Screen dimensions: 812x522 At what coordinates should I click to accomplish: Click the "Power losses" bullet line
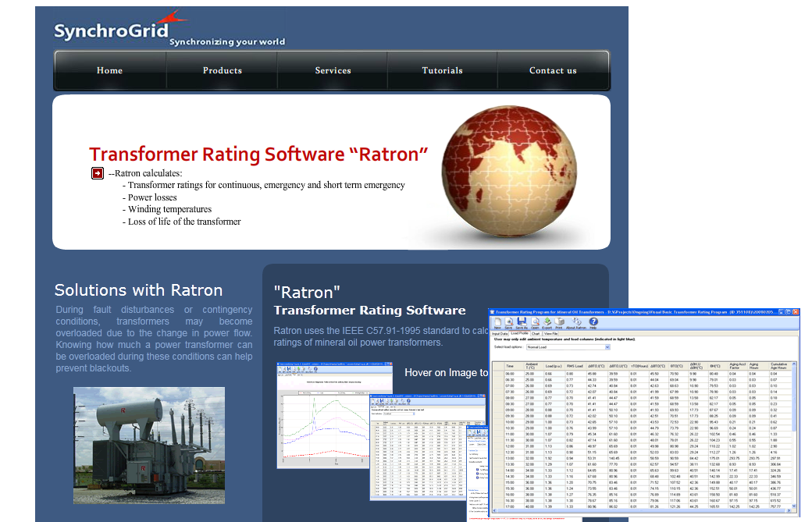click(x=150, y=197)
